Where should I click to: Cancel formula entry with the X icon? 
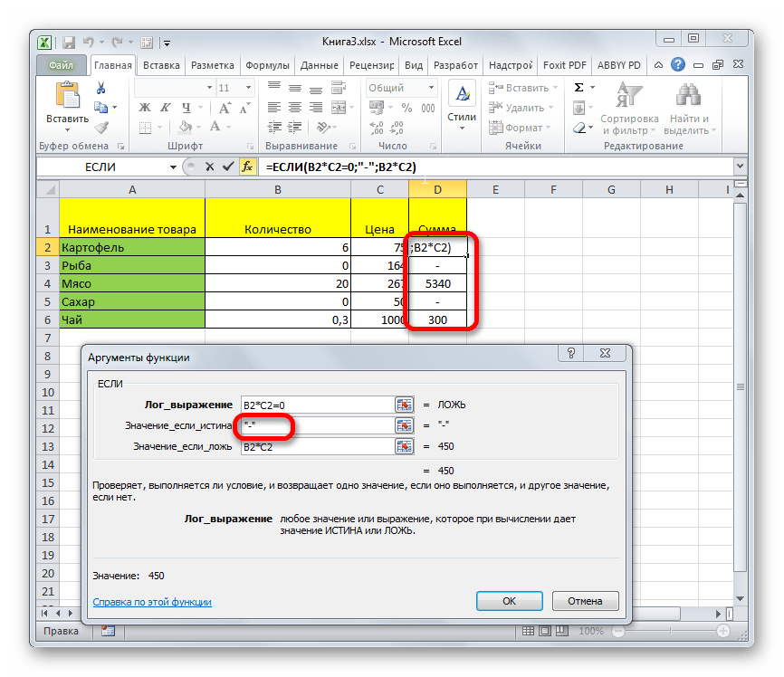pyautogui.click(x=210, y=167)
